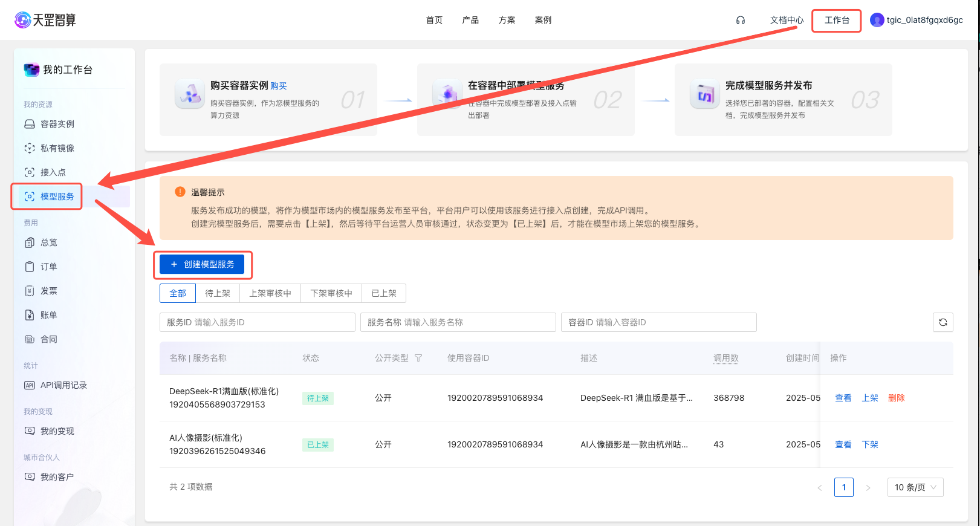The height and width of the screenshot is (526, 980).
Task: Click the 温馨提示 warning icon
Action: (180, 192)
